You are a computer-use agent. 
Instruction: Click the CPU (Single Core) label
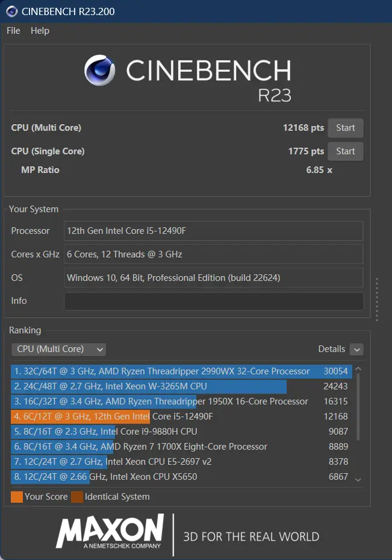48,151
